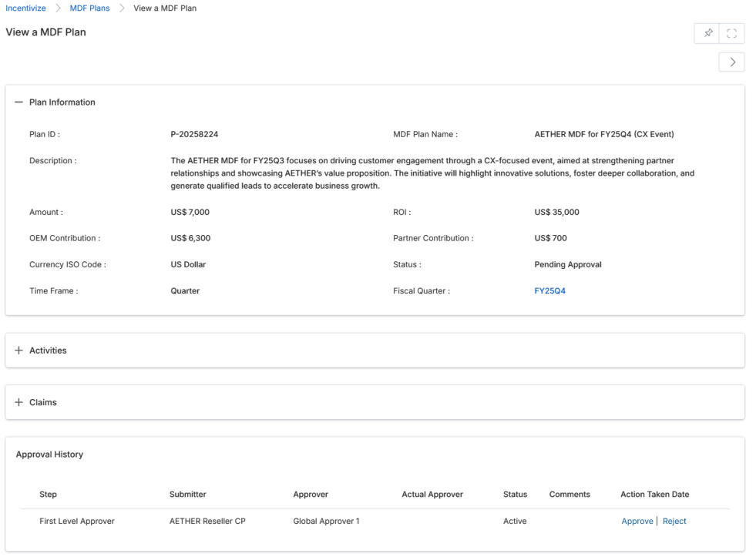Click the plan description paragraph
Screen dimensions: 756x557
click(432, 173)
